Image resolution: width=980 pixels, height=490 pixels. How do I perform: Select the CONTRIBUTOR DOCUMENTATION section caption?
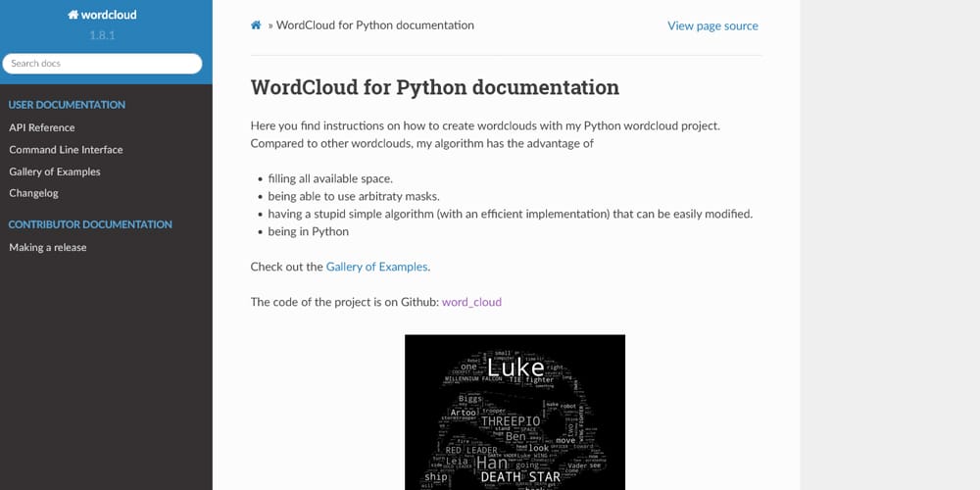90,224
